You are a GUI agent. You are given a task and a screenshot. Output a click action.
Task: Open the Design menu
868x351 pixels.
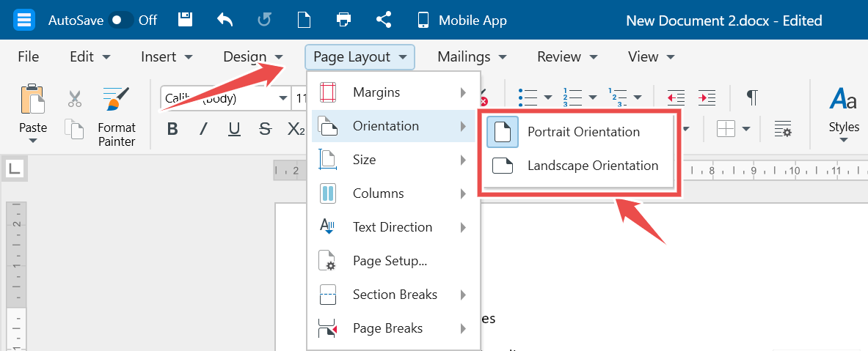pyautogui.click(x=253, y=57)
